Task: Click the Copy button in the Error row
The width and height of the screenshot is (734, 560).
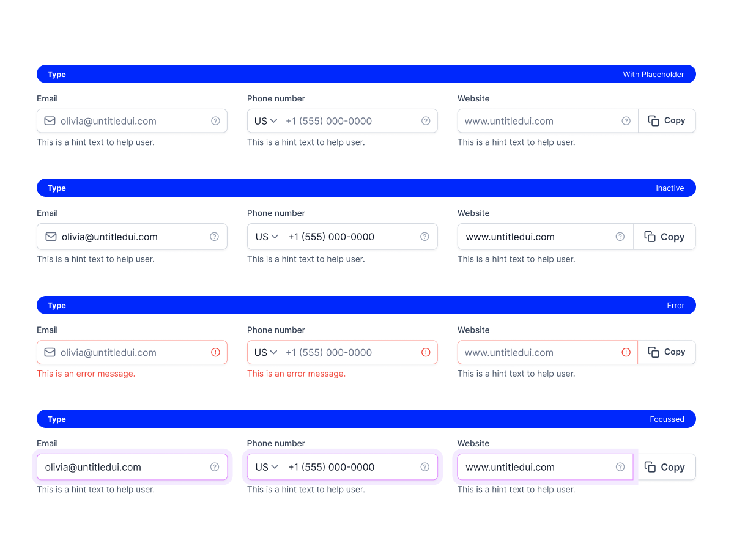Action: tap(667, 352)
